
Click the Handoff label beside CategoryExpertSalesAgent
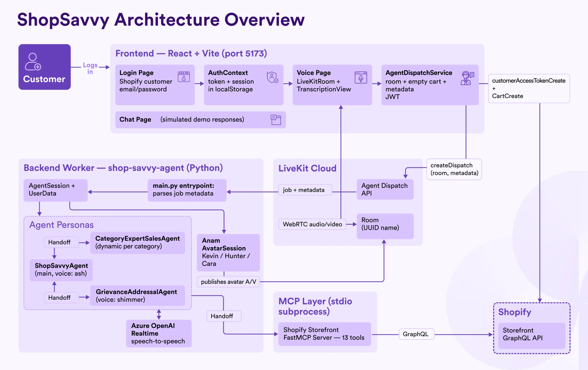point(61,242)
